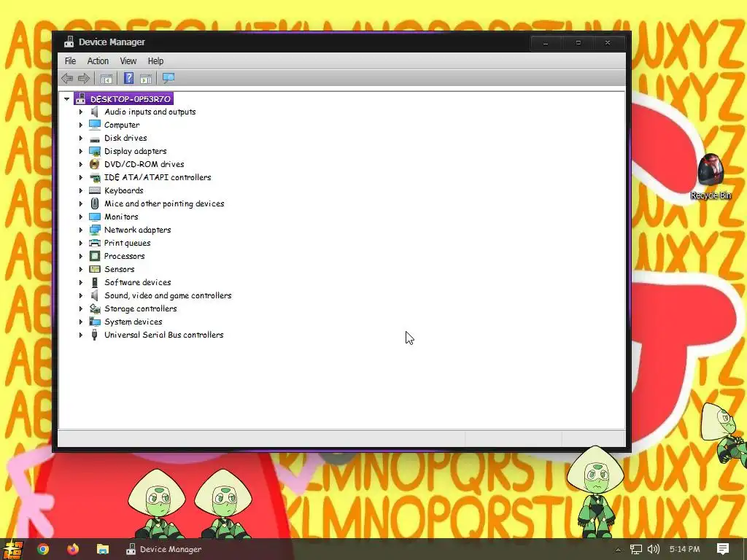Expand the Display adapters arrow
This screenshot has height=560, width=747.
pyautogui.click(x=80, y=151)
